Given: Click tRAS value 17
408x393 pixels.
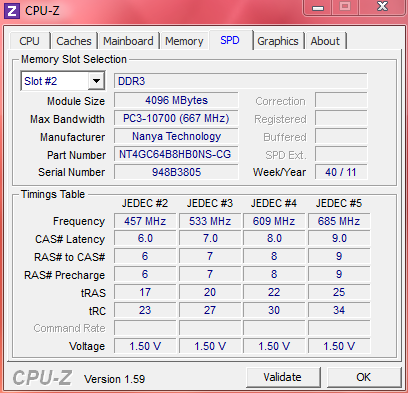Looking at the screenshot, I should [145, 292].
